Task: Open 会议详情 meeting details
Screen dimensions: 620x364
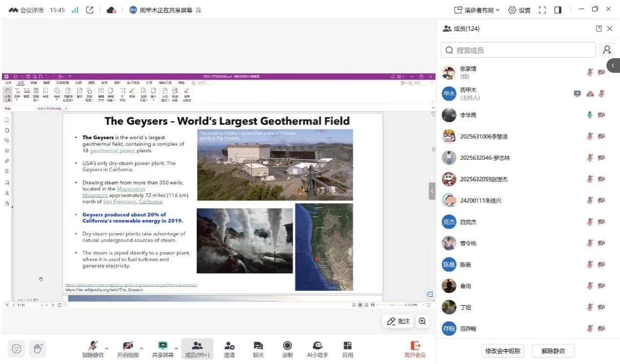Action: (27, 10)
